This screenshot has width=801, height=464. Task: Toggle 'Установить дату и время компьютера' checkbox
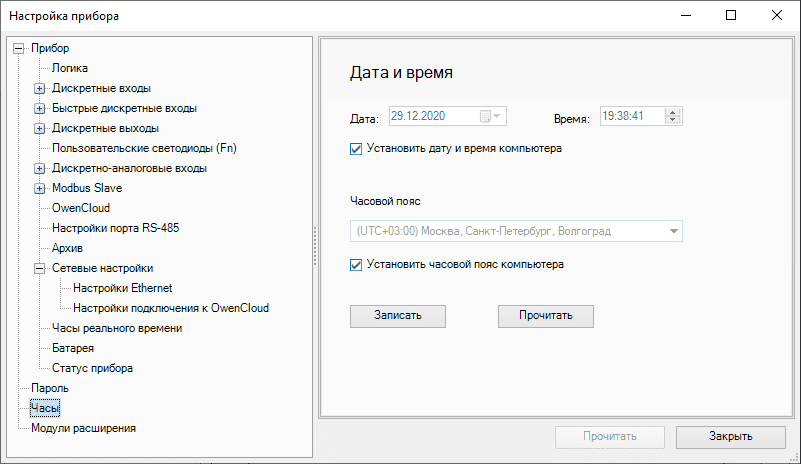[x=357, y=149]
